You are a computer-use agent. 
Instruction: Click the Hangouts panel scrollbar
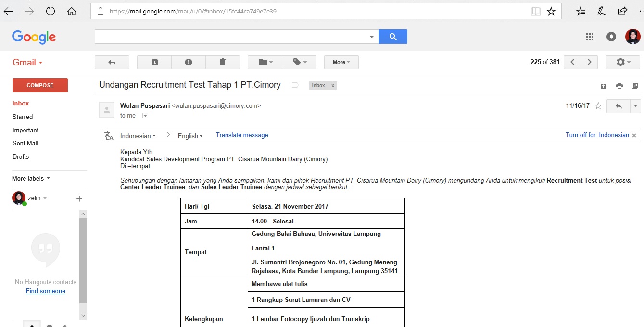83,260
